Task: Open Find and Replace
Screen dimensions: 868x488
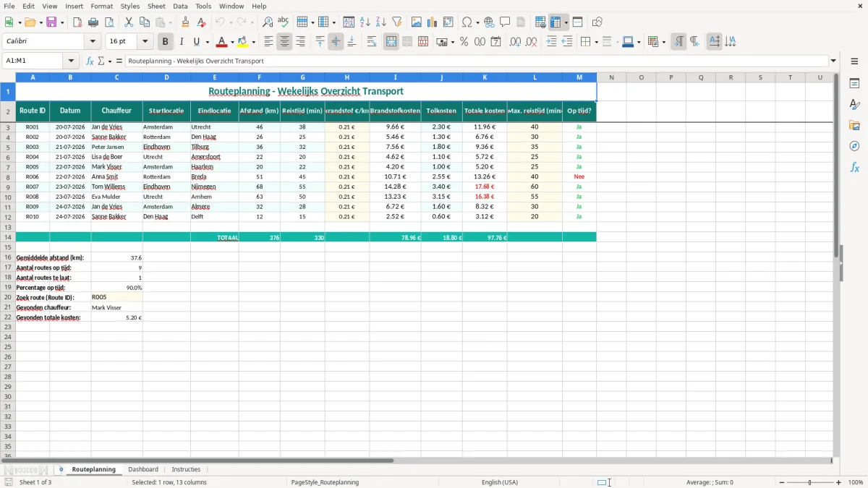Action: 268,22
